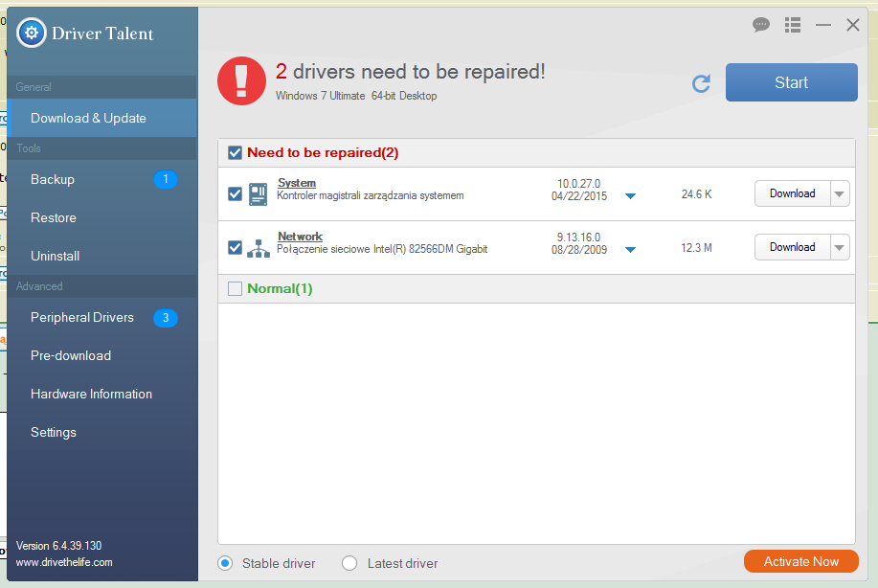Expand version dropdown for Network driver 9.13.16.0

pyautogui.click(x=631, y=250)
